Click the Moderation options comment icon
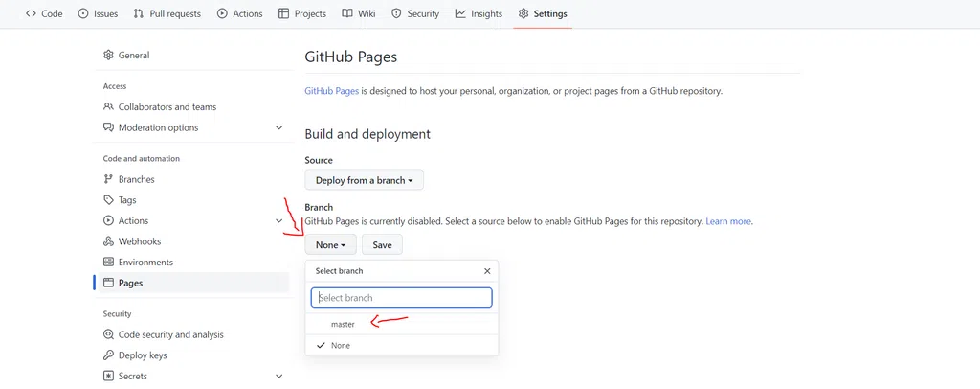Viewport: 980px width, 389px height. coord(108,127)
